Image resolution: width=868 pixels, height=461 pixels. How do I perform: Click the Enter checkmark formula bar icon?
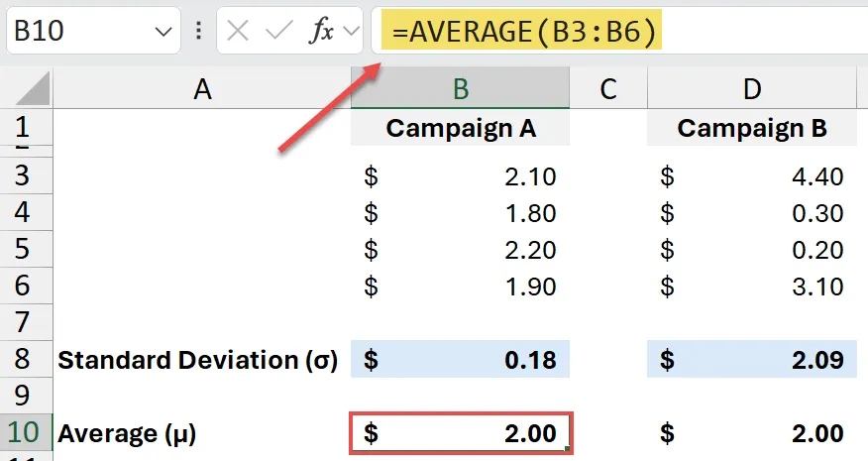279,32
